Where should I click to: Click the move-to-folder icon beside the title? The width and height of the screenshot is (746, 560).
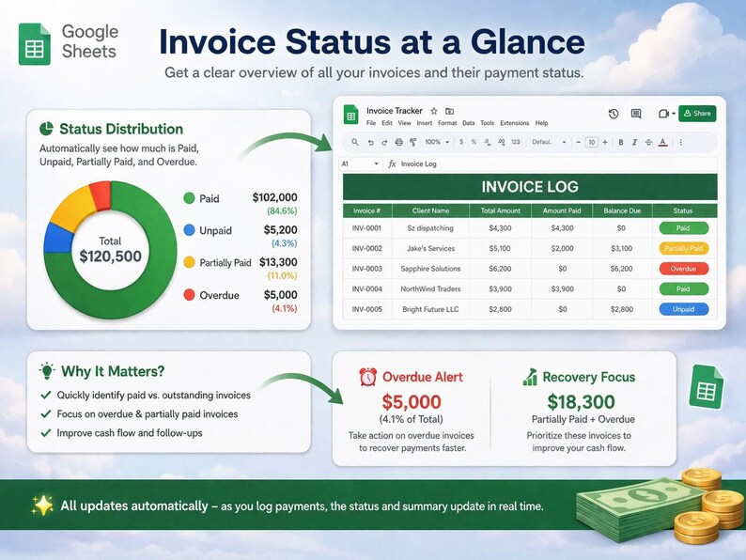pos(449,111)
